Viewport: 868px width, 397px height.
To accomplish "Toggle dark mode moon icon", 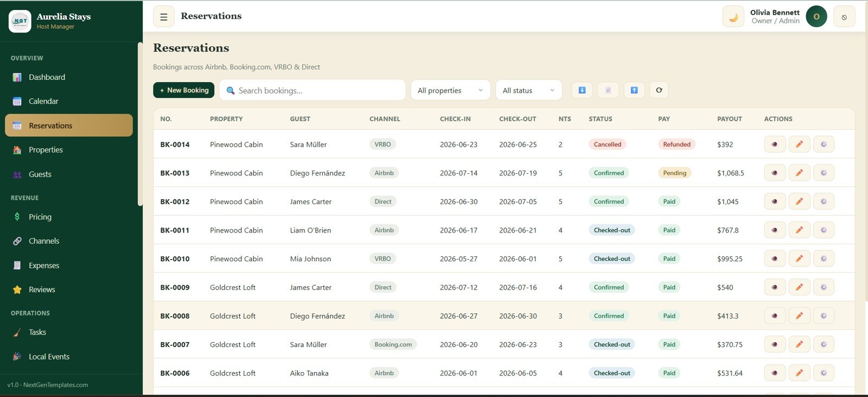I will click(733, 17).
